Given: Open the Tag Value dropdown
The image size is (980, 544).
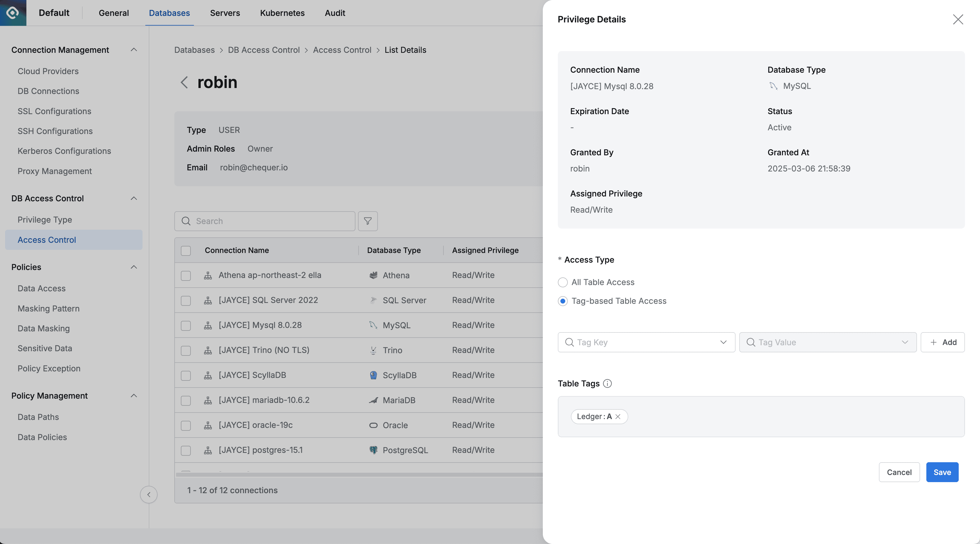Looking at the screenshot, I should (828, 342).
